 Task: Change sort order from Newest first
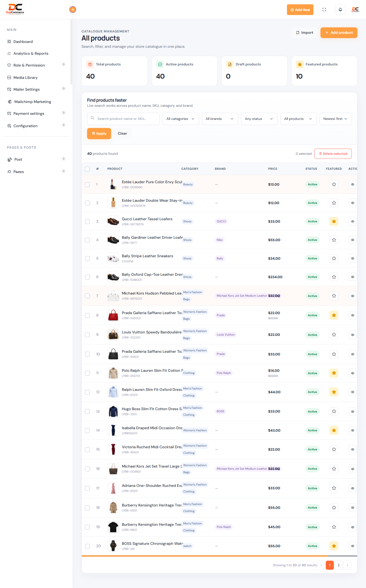[335, 119]
